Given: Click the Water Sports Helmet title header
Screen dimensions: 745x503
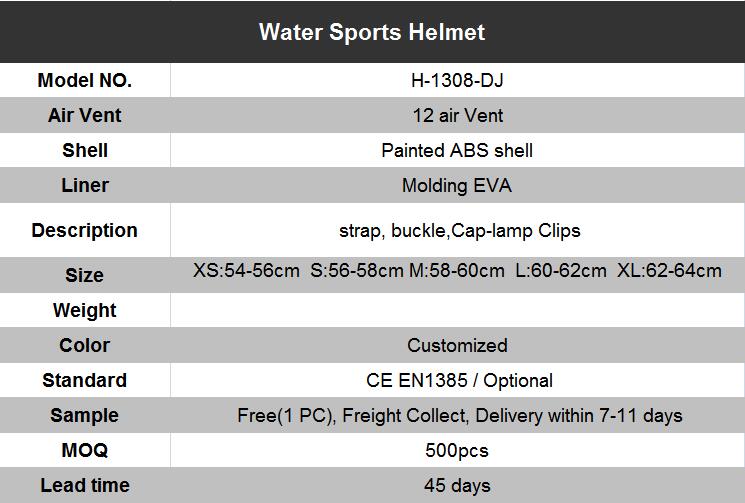Looking at the screenshot, I should click(372, 32).
